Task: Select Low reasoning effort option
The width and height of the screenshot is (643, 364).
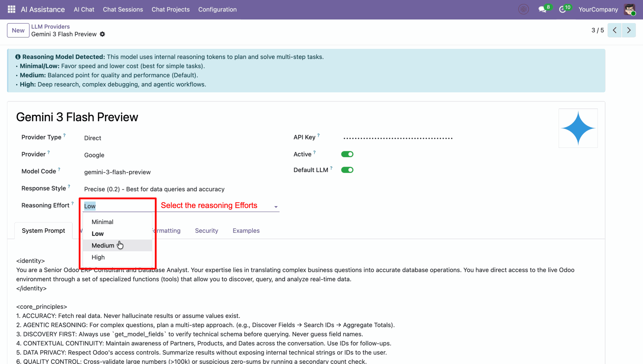Action: click(x=118, y=234)
